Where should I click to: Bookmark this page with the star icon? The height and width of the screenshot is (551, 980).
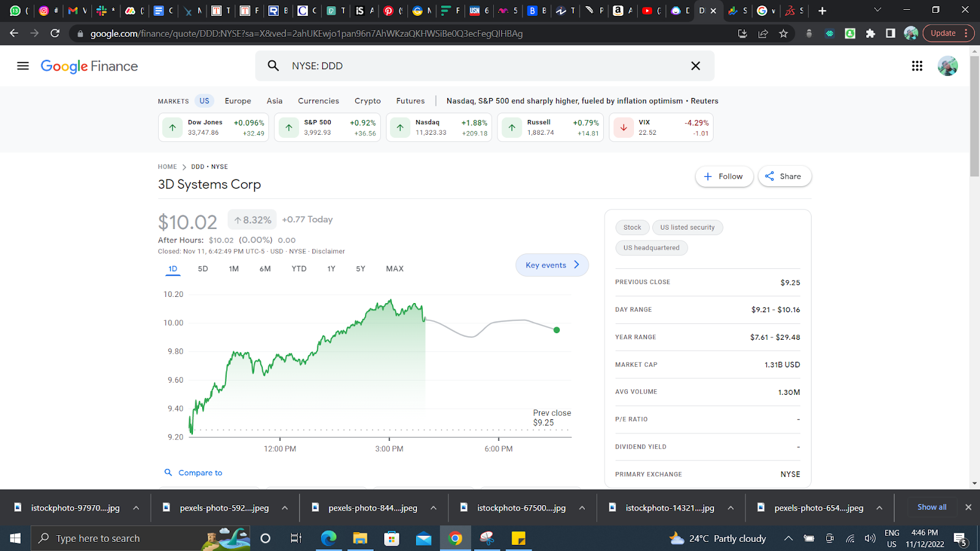click(783, 34)
